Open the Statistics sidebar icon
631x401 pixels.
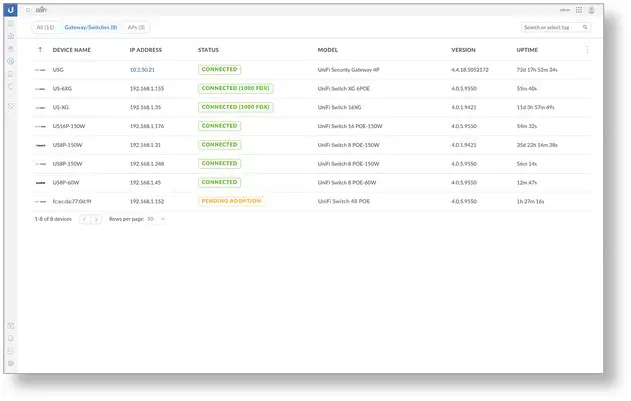pos(11,36)
